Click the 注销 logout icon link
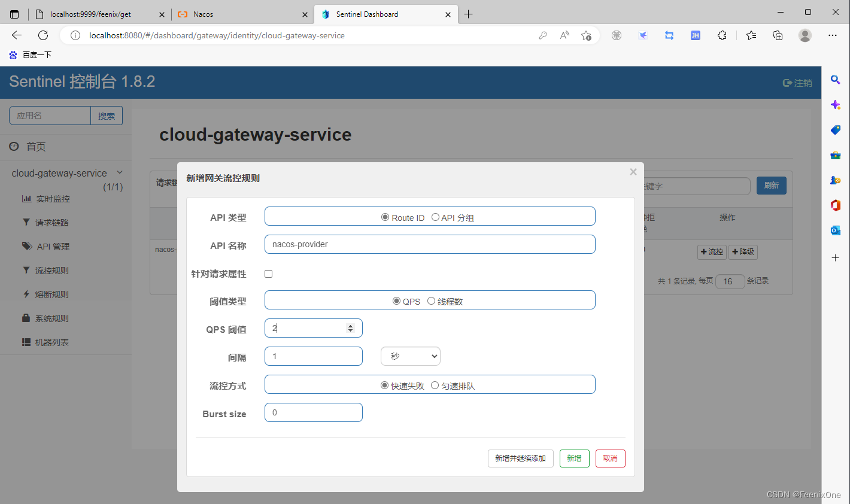Image resolution: width=850 pixels, height=504 pixels. (797, 83)
